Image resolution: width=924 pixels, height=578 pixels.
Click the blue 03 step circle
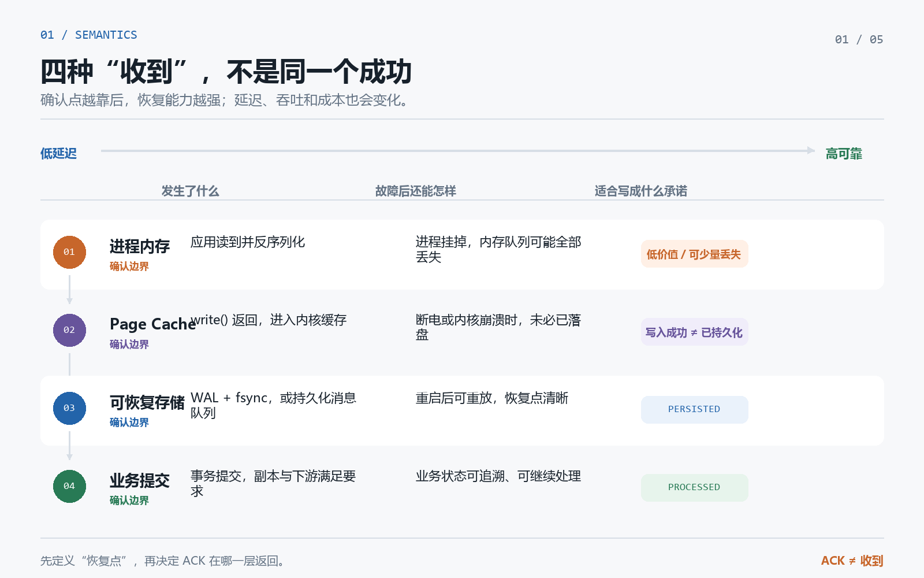coord(69,408)
